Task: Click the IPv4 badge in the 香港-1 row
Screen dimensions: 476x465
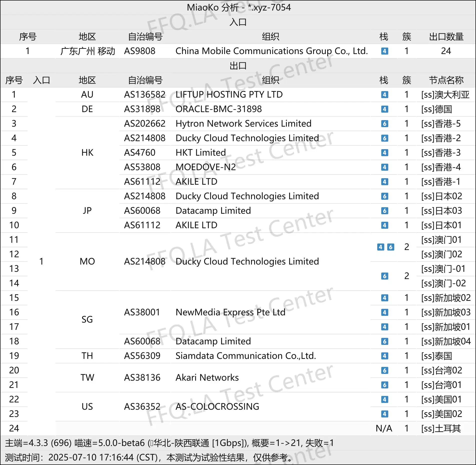Action: pos(384,182)
